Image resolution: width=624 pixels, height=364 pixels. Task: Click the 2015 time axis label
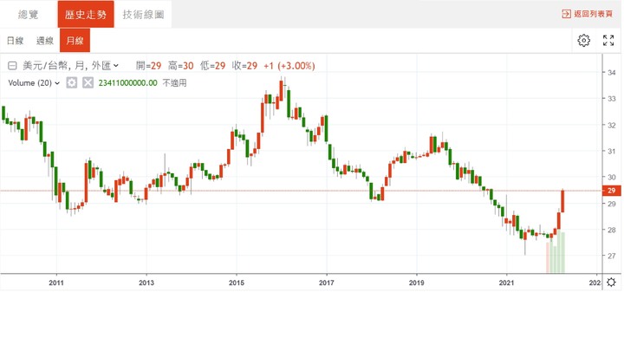(x=237, y=283)
